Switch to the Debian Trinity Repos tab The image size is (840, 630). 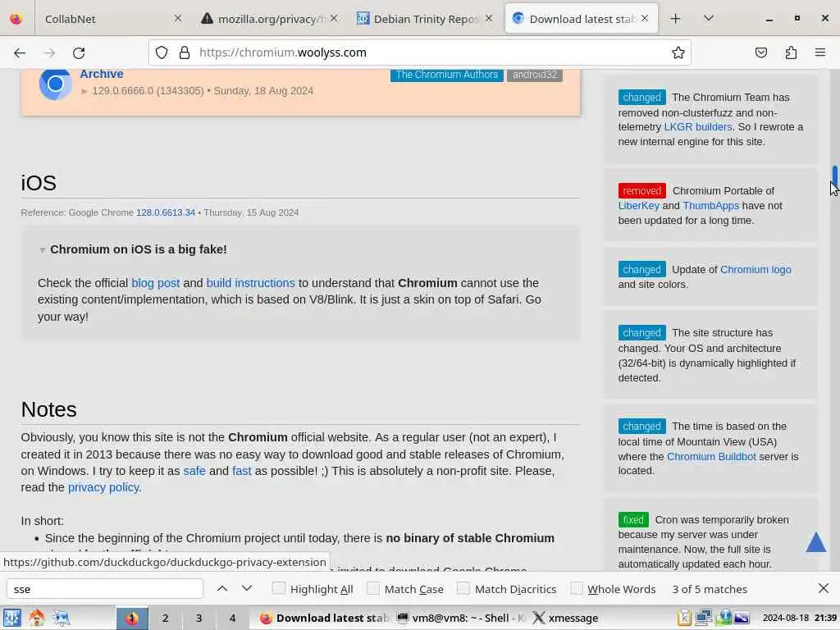tap(424, 19)
